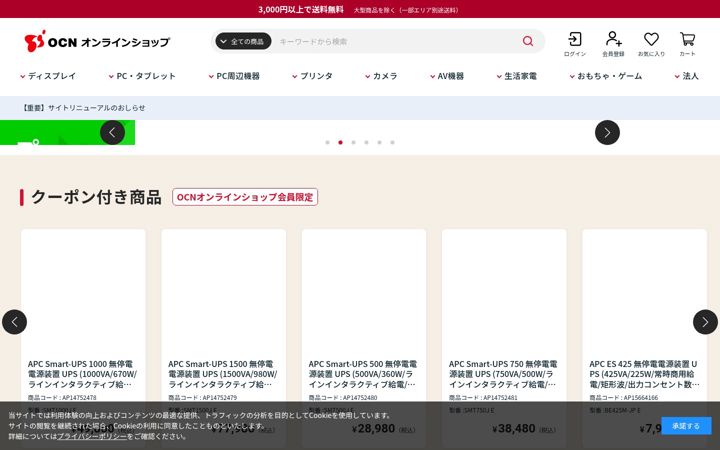Click the 3,000円以上で送料無料 top banner
The height and width of the screenshot is (450, 720).
[301, 9]
